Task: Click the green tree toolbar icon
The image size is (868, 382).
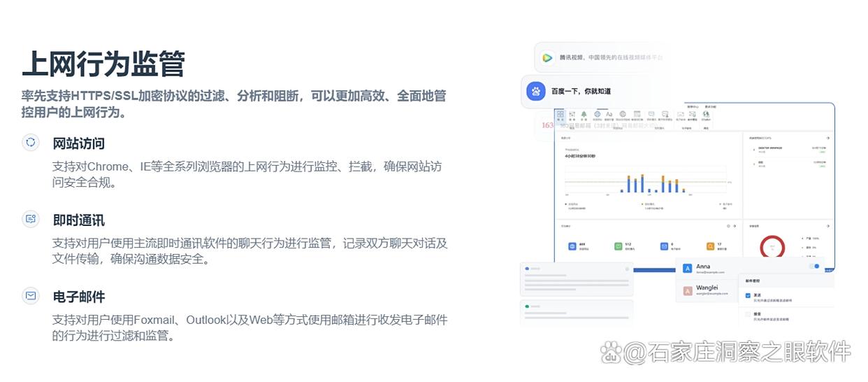Action: 584,114
